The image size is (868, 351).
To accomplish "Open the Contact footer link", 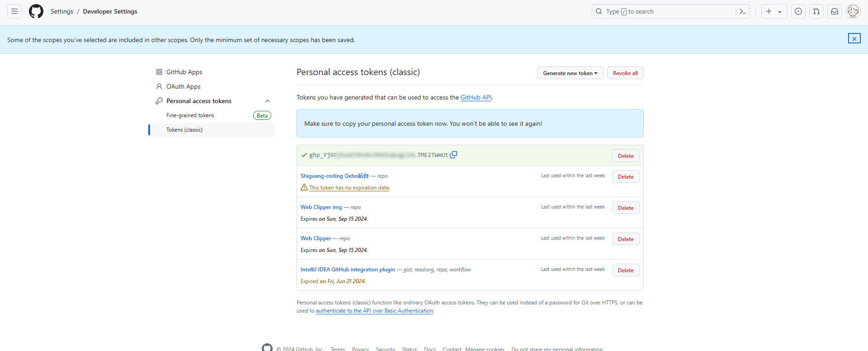I will pyautogui.click(x=452, y=349).
